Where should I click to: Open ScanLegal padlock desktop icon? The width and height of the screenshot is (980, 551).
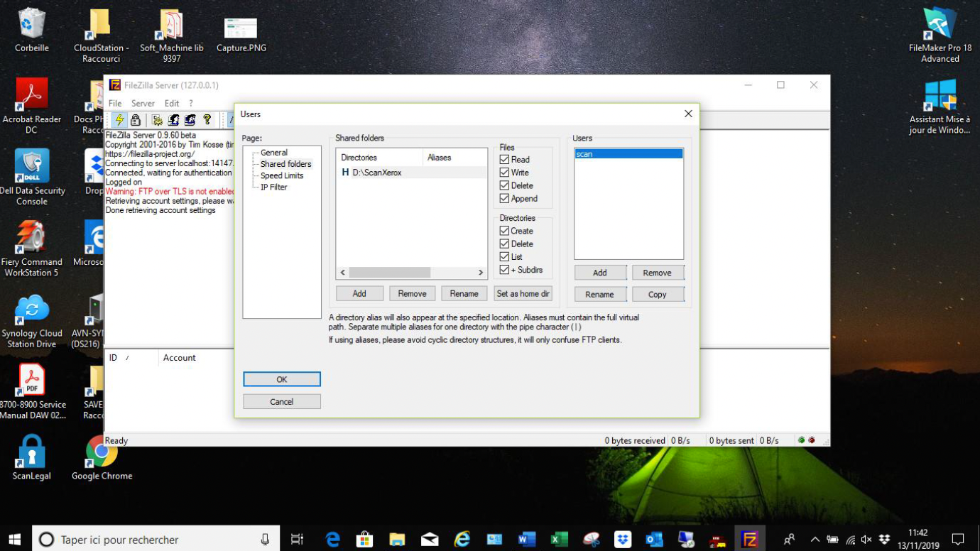pyautogui.click(x=32, y=457)
